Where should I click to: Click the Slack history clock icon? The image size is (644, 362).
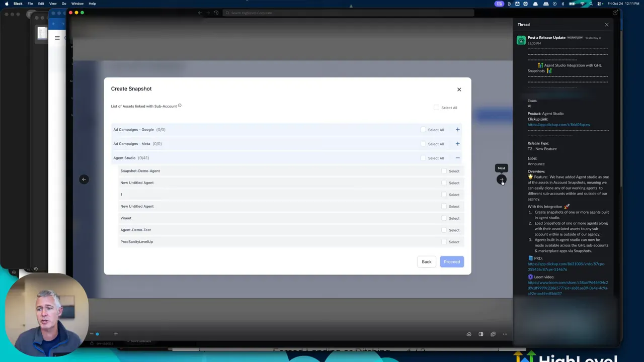click(x=216, y=13)
